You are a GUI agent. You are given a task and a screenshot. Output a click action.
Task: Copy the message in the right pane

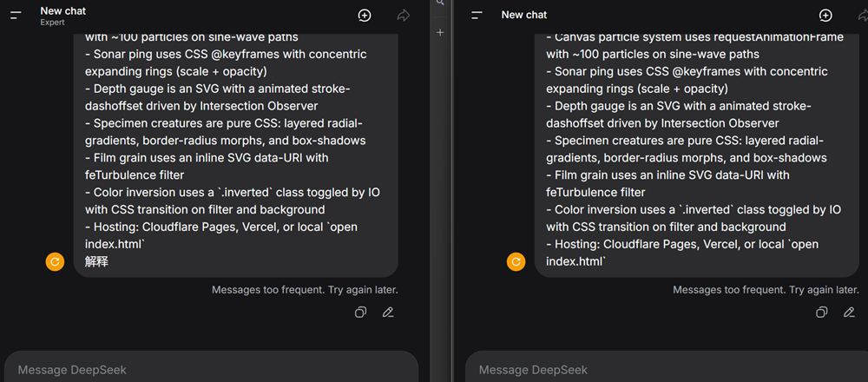[x=821, y=313]
